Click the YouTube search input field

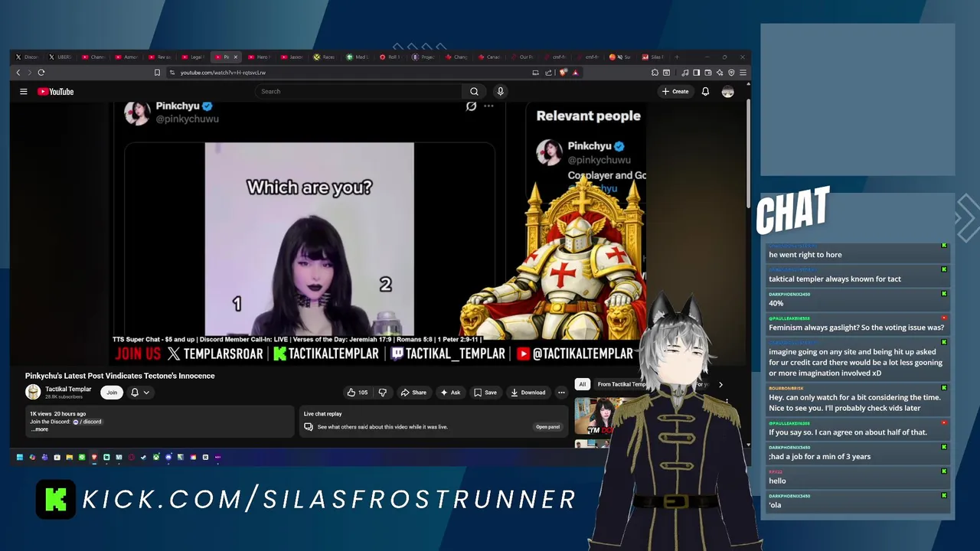pyautogui.click(x=360, y=92)
